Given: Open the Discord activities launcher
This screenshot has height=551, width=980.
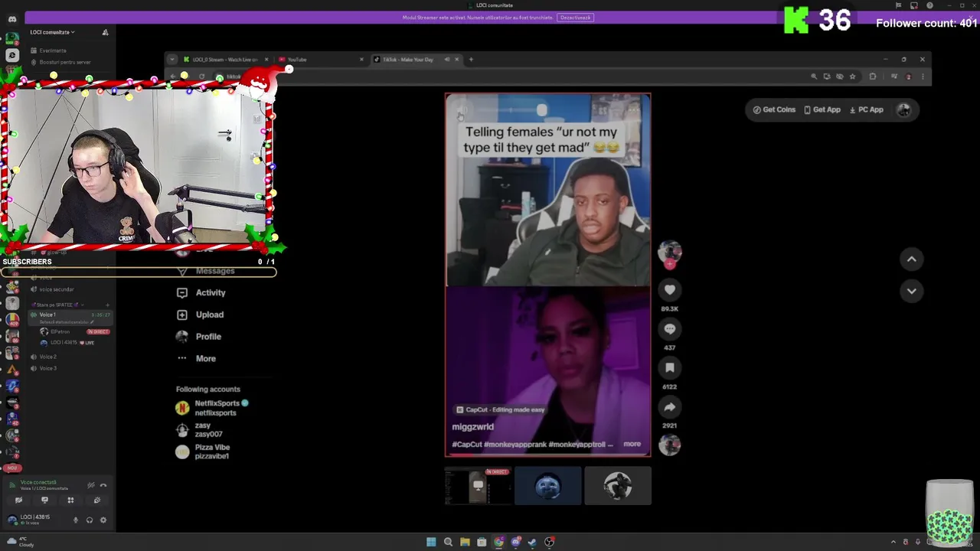Looking at the screenshot, I should click(70, 500).
